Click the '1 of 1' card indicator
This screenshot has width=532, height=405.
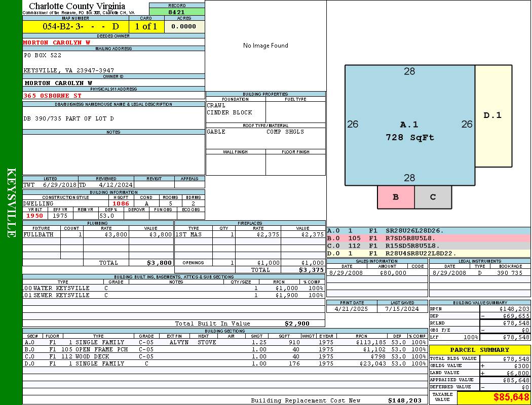pos(146,26)
